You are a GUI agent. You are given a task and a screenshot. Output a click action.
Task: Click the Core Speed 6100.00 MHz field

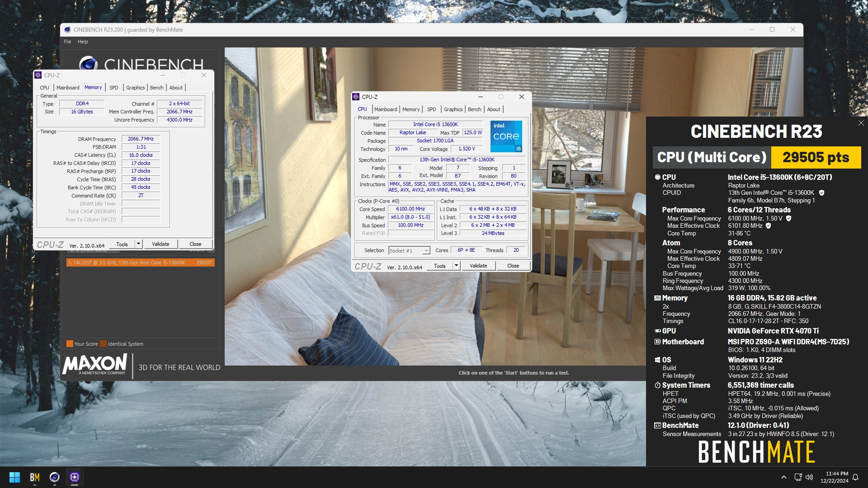click(x=410, y=209)
